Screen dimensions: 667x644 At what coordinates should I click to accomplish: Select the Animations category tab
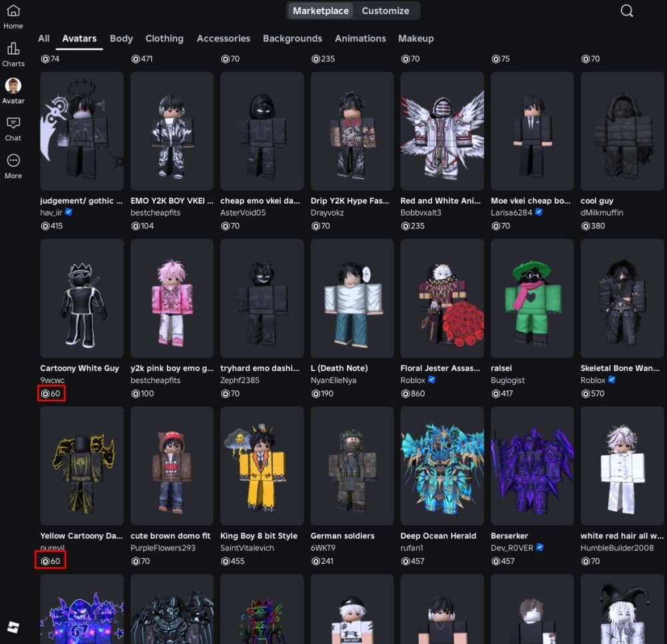pyautogui.click(x=360, y=38)
